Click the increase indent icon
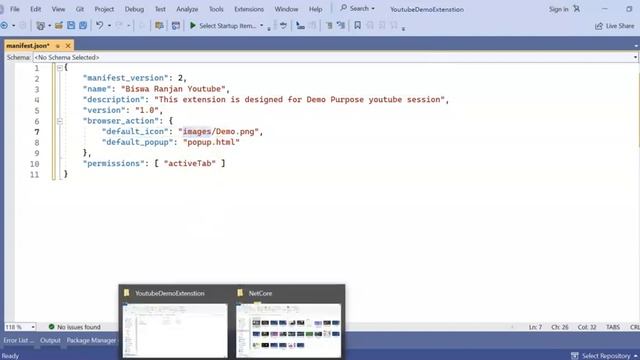The height and width of the screenshot is (360, 640). pos(341,26)
